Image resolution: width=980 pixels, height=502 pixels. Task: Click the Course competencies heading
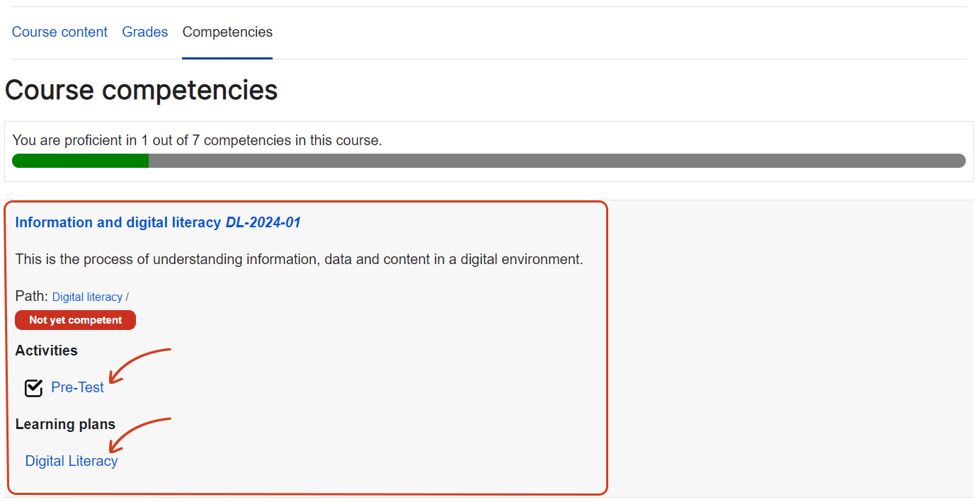141,91
